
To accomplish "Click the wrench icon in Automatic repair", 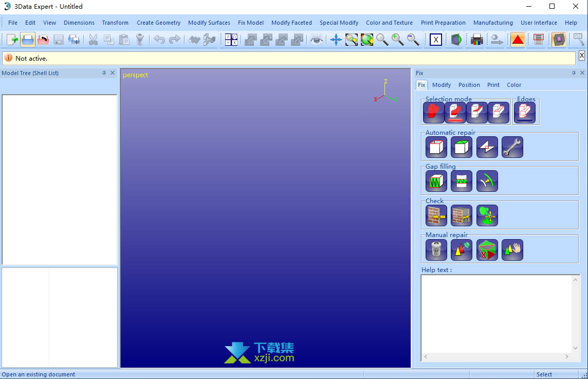I will [512, 147].
